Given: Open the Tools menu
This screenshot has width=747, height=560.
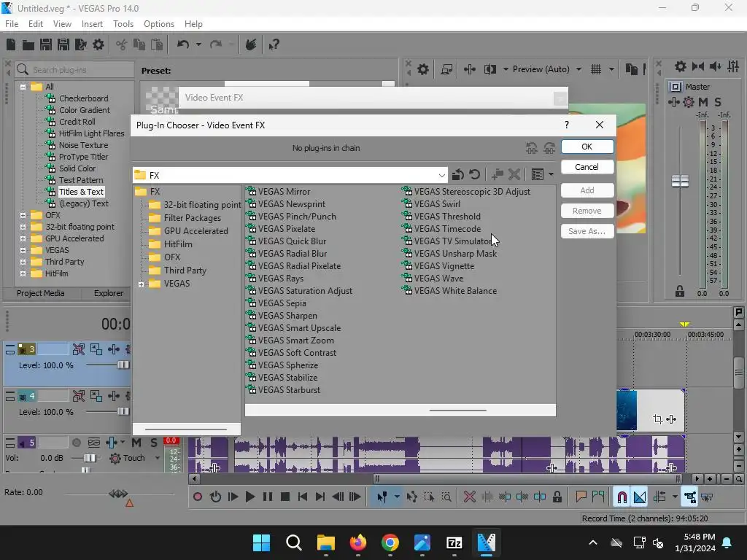Looking at the screenshot, I should tap(123, 24).
